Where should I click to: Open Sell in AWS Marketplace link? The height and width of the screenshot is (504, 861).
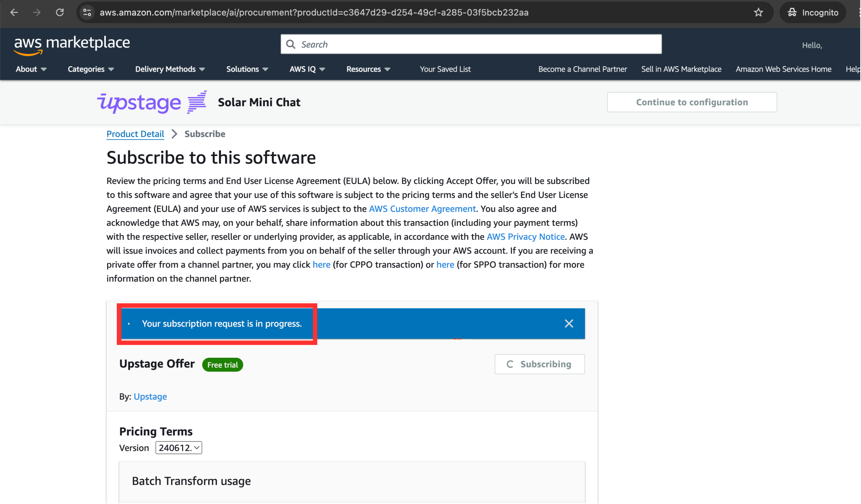pyautogui.click(x=682, y=69)
